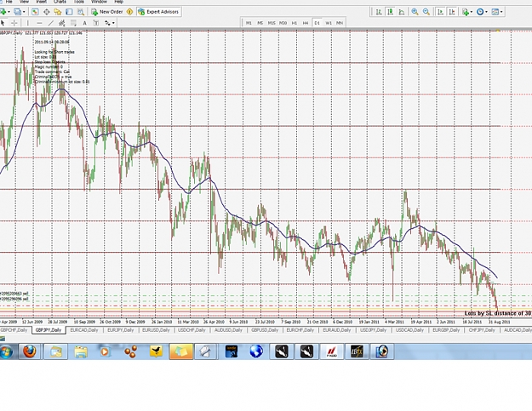Click the Zoom In magnifier icon
The height and width of the screenshot is (411, 532).
point(415,12)
